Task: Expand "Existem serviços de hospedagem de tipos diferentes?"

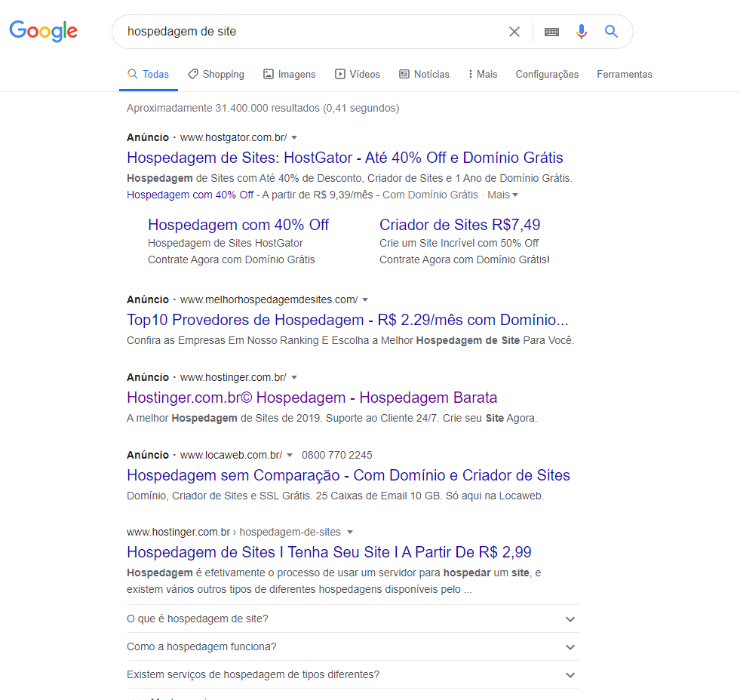Action: pyautogui.click(x=352, y=674)
